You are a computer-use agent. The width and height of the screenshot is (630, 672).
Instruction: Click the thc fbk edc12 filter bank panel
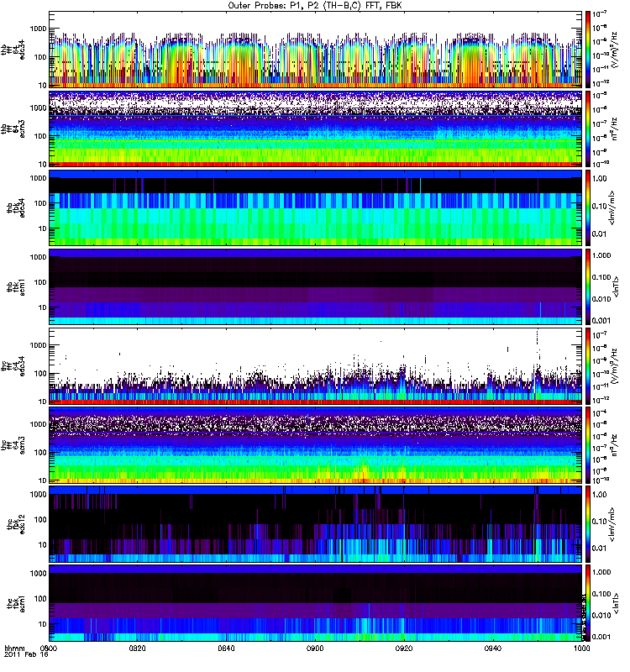click(x=315, y=523)
